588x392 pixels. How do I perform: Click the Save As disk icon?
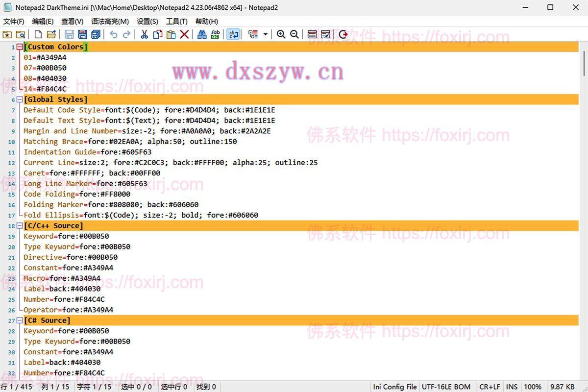pos(82,34)
